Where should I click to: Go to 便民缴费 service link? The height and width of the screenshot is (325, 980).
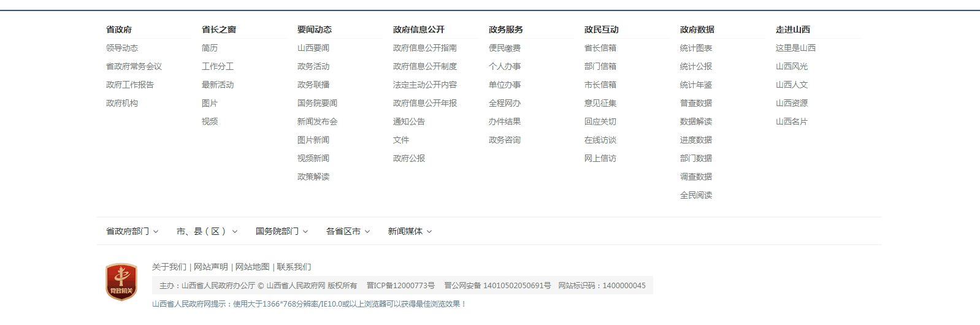(x=505, y=48)
